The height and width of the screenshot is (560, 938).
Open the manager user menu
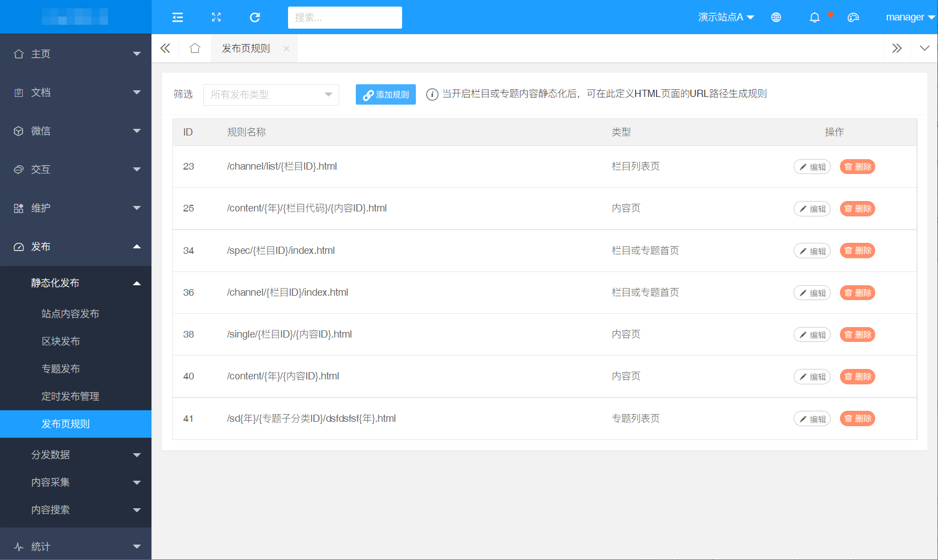[x=909, y=18]
